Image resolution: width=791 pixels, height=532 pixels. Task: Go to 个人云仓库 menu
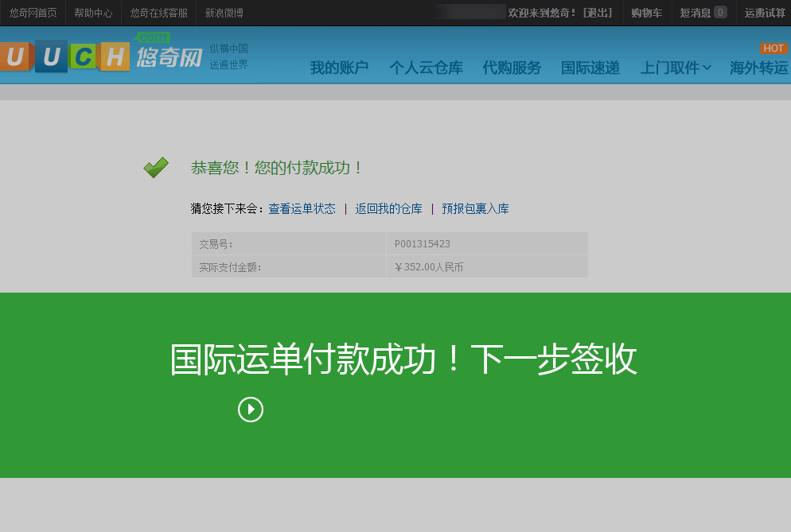[x=427, y=68]
